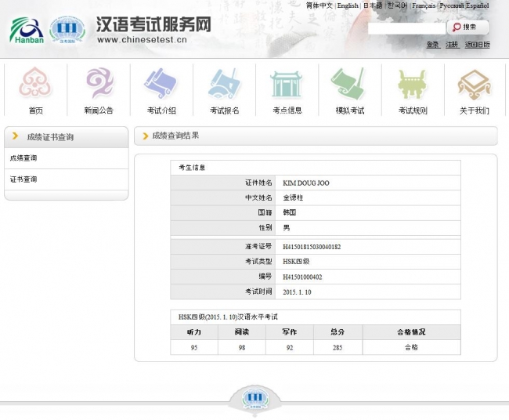Click the 首页 menu label
This screenshot has width=509, height=420.
tap(36, 110)
